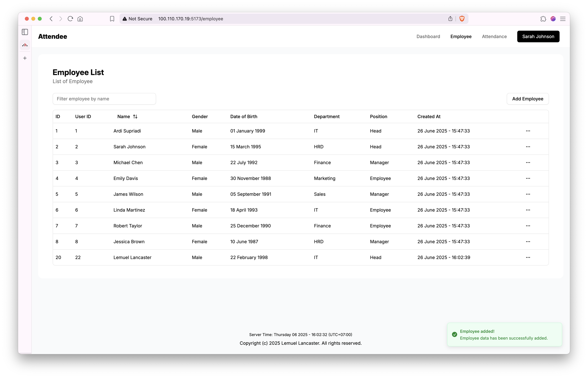Open actions menu for Sarah Johnson row
The height and width of the screenshot is (378, 588).
(x=528, y=147)
